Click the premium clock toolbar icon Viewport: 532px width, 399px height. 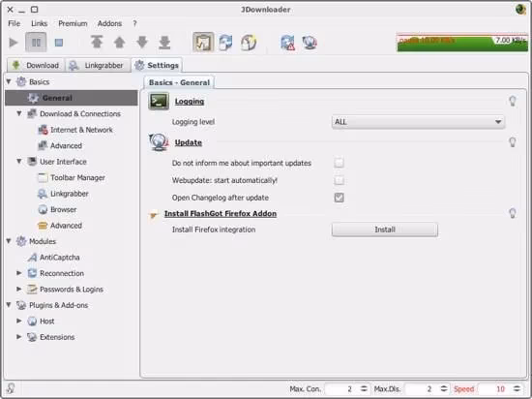click(x=249, y=42)
